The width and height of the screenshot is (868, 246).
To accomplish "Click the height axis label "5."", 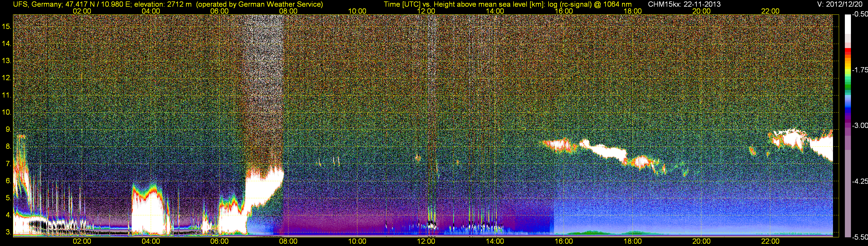I will (8, 198).
